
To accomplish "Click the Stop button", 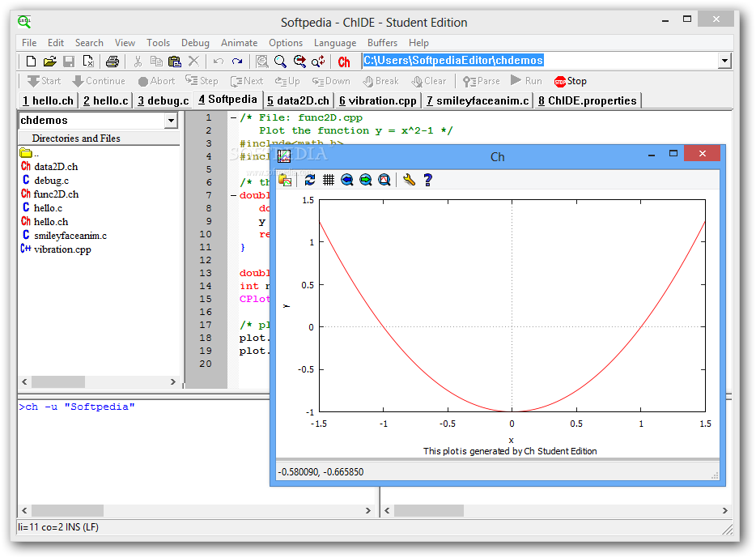I will [x=571, y=81].
